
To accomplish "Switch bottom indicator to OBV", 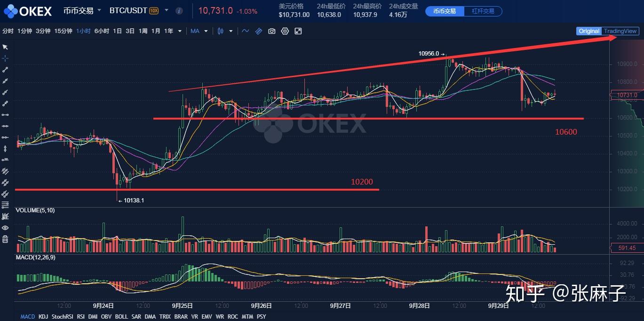I will click(106, 317).
